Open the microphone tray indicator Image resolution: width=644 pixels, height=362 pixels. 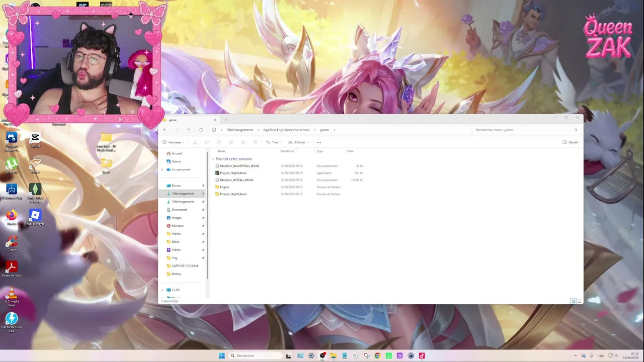point(591,356)
